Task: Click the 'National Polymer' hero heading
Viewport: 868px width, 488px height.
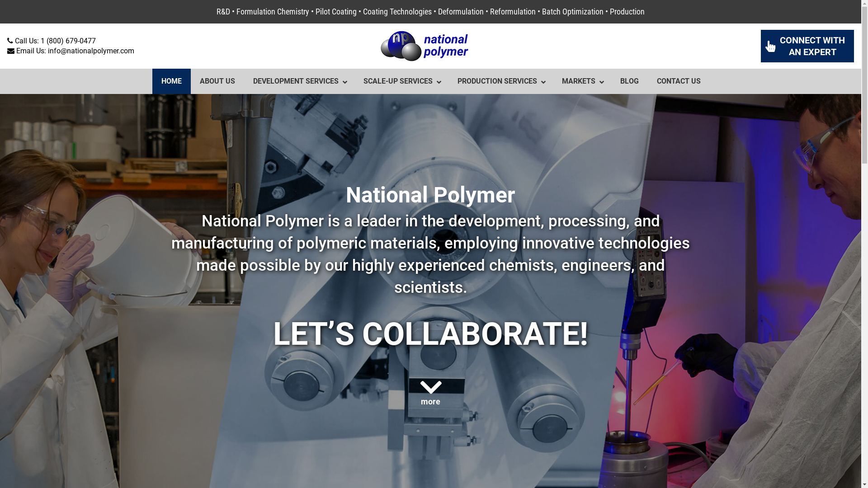Action: click(x=430, y=195)
